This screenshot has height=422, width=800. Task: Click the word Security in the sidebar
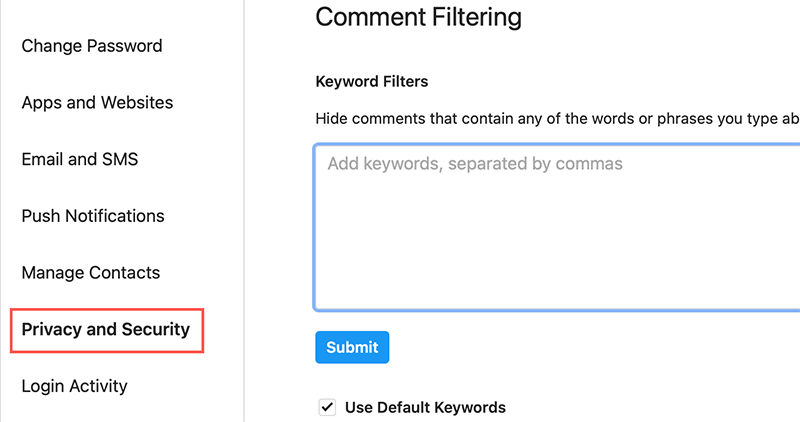coord(156,330)
